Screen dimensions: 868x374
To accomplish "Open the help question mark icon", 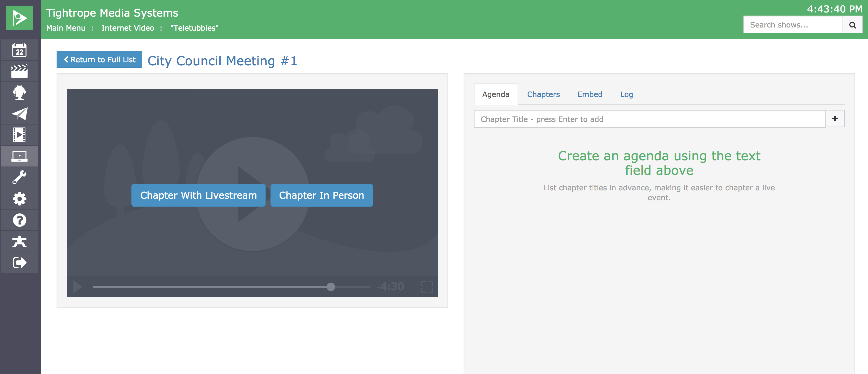I will [x=19, y=220].
